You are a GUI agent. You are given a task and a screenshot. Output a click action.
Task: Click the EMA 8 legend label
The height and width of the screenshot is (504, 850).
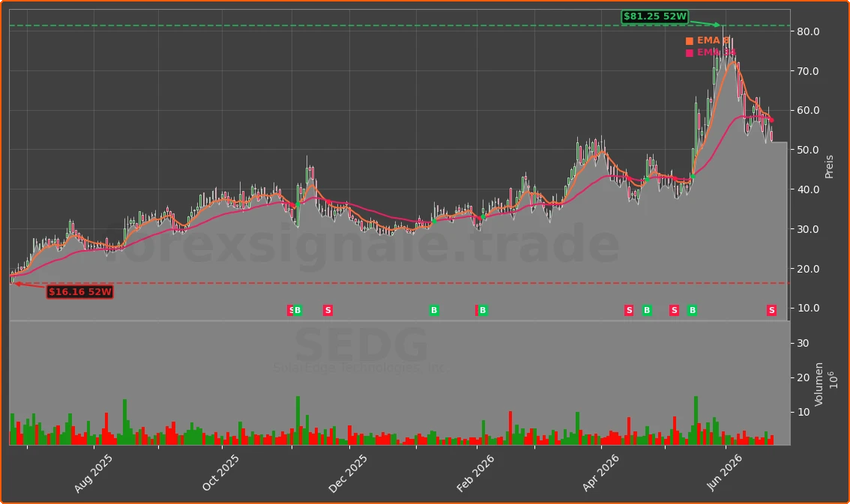pos(714,40)
